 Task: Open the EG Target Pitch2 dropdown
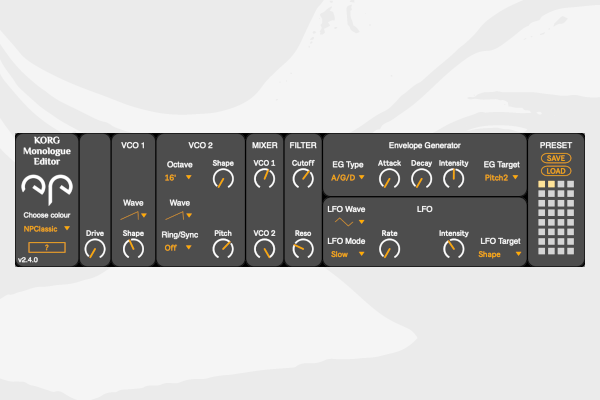pos(501,178)
